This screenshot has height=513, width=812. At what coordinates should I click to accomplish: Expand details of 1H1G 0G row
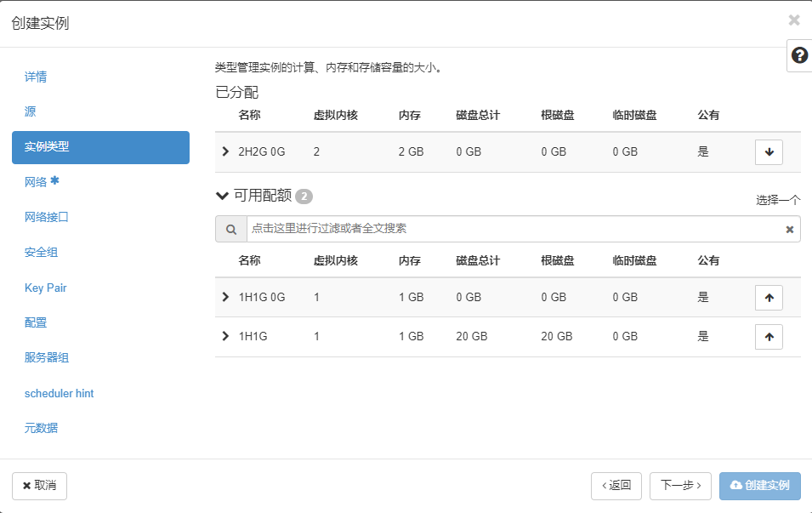click(x=225, y=297)
